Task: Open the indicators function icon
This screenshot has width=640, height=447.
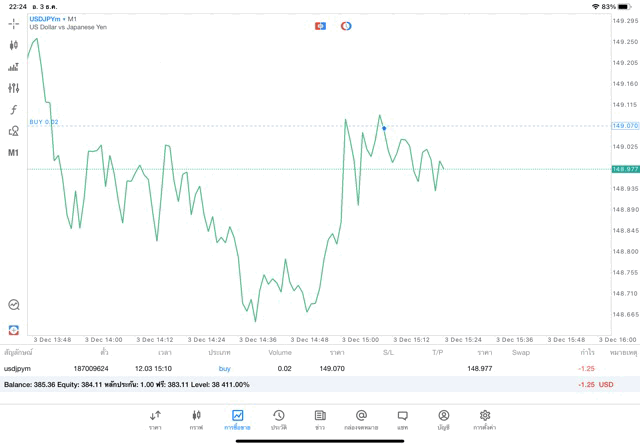Action: coord(14,110)
